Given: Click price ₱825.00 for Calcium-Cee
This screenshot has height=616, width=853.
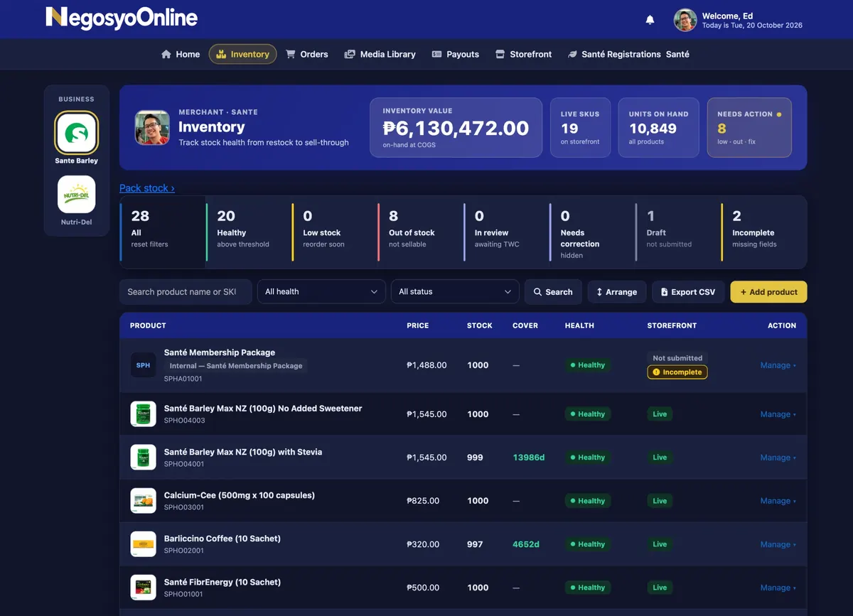Looking at the screenshot, I should point(422,501).
